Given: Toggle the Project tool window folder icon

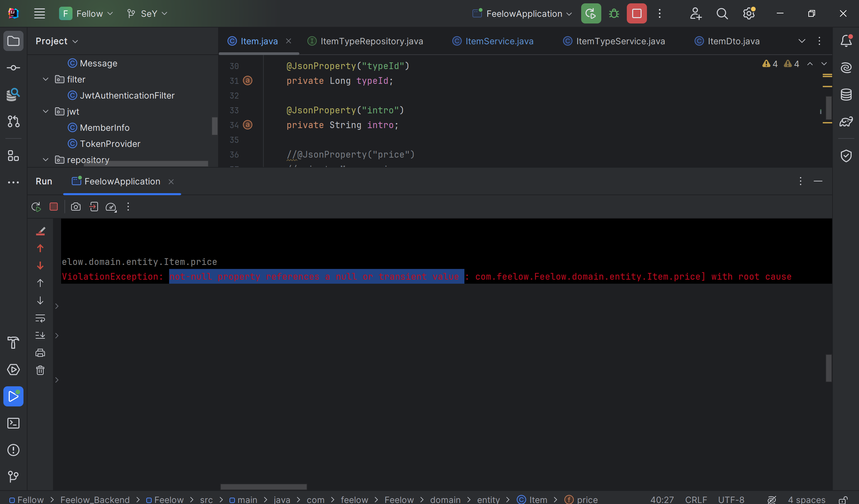Looking at the screenshot, I should [13, 41].
